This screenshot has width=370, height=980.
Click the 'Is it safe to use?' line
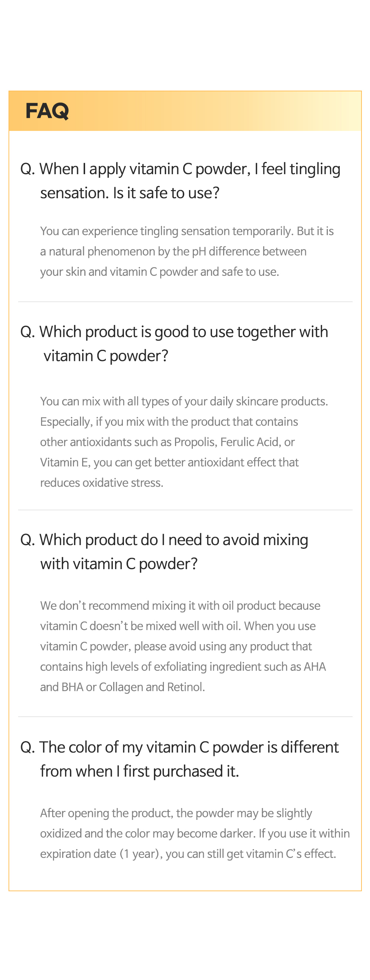(130, 193)
